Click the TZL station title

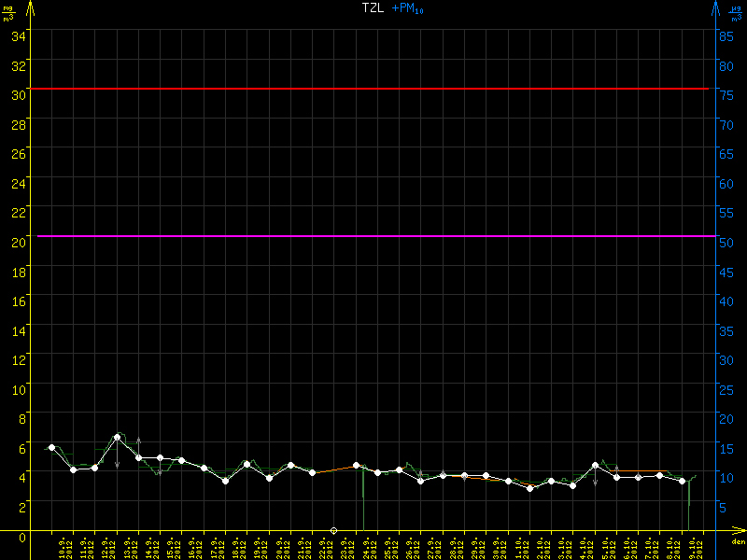pyautogui.click(x=372, y=8)
